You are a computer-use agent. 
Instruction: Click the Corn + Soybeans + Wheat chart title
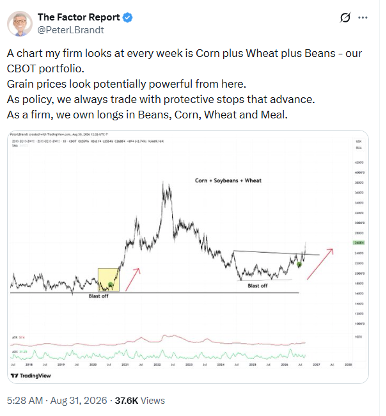[x=228, y=180]
